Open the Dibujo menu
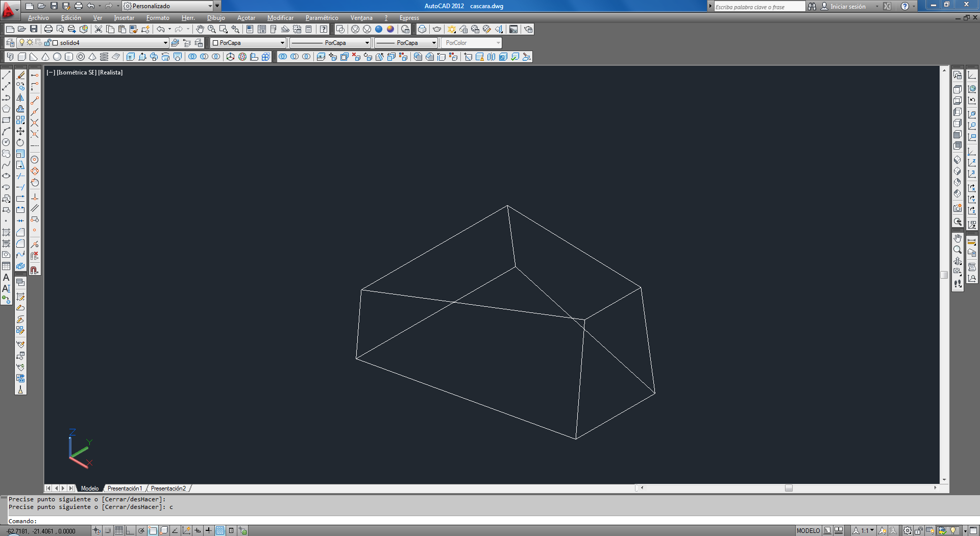 click(216, 18)
